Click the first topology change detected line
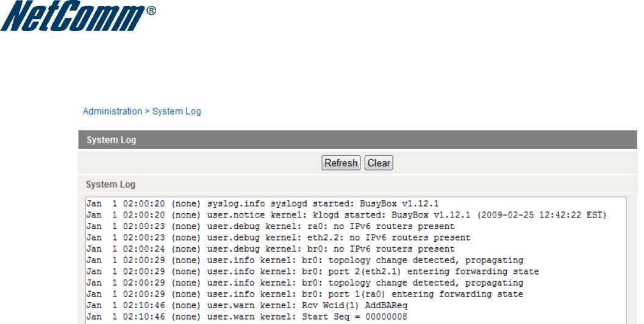This screenshot has width=644, height=324. pyautogui.click(x=305, y=261)
